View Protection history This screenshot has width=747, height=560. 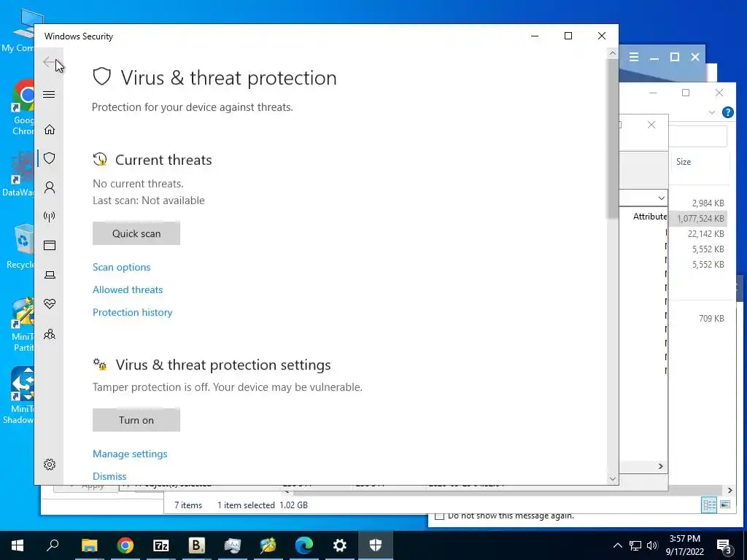click(x=133, y=312)
